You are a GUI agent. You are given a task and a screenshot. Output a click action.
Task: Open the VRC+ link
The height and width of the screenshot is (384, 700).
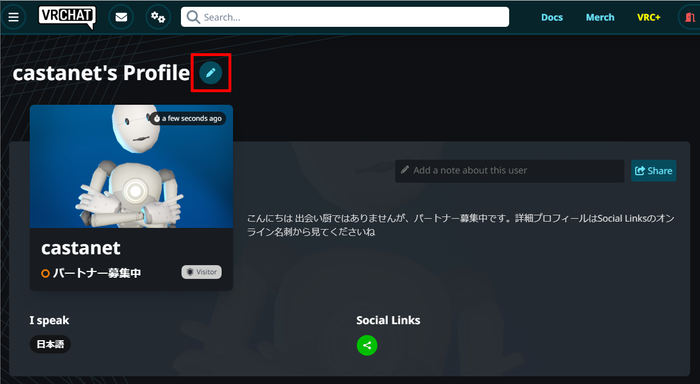[649, 17]
